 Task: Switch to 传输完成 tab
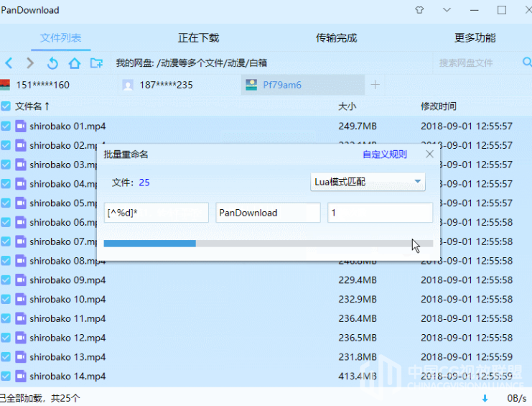pyautogui.click(x=336, y=37)
